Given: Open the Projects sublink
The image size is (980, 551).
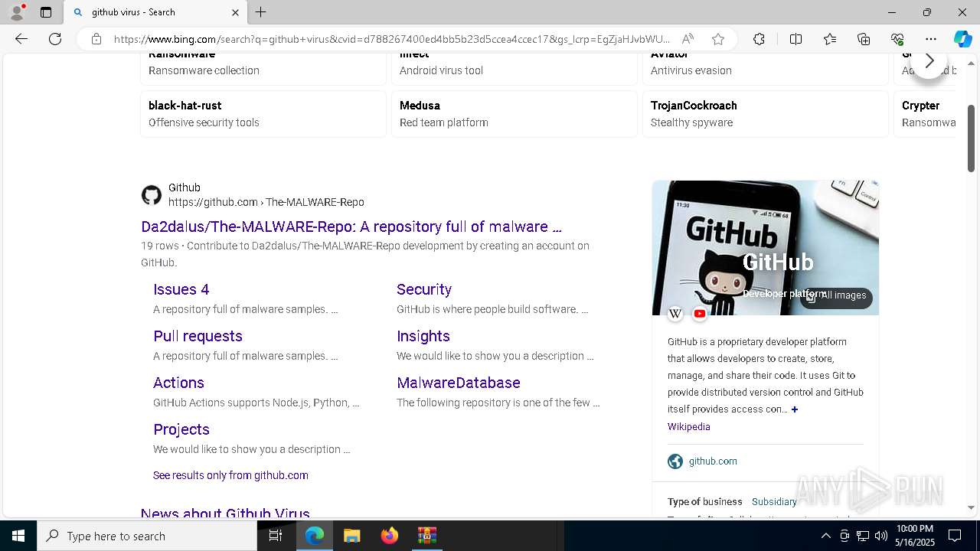Looking at the screenshot, I should click(181, 429).
